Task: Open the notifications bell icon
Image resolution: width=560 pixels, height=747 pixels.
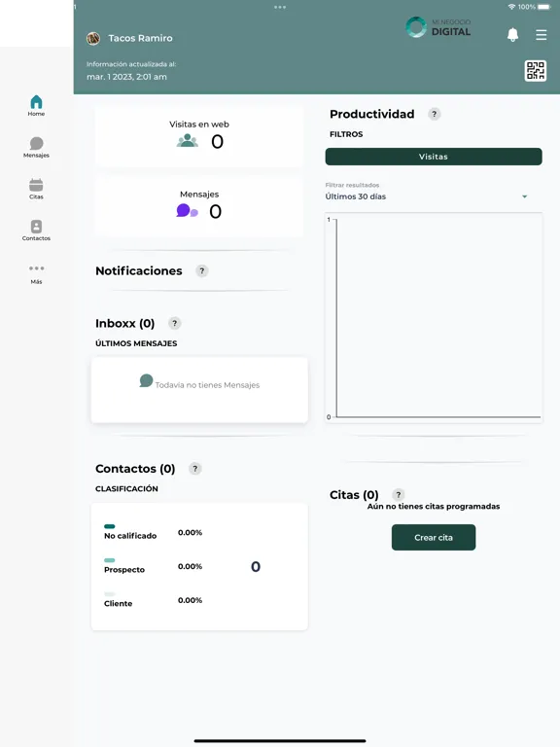Action: coord(513,35)
